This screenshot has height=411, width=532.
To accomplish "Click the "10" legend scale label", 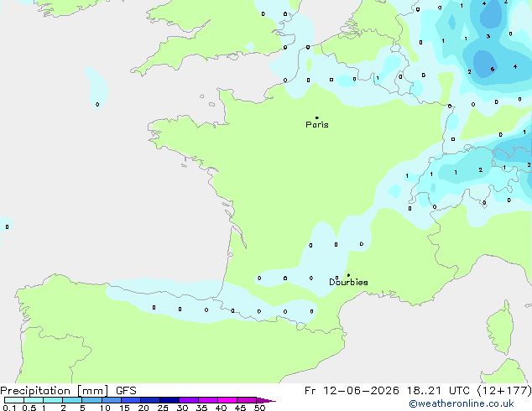I will [105, 408].
